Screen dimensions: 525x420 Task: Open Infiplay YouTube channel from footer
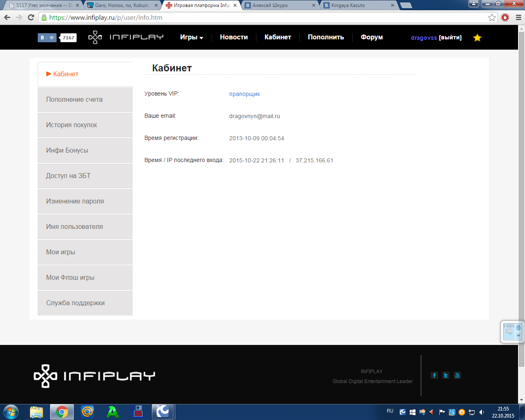pyautogui.click(x=457, y=375)
